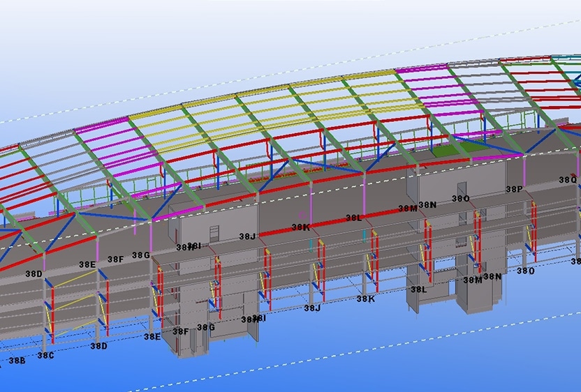Select upper-level grid label 38J
The width and height of the screenshot is (581, 392).
pyautogui.click(x=247, y=237)
